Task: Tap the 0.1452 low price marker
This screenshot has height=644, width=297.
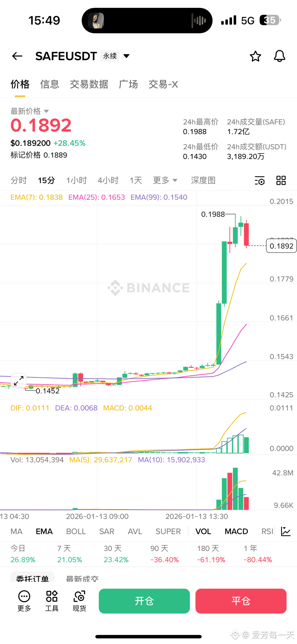Action: point(48,391)
